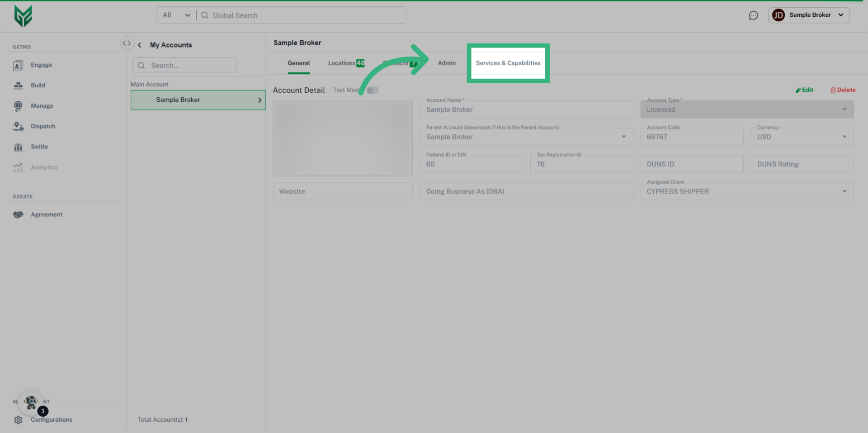Viewport: 868px width, 433px height.
Task: Switch to the Services & Capabilities tab
Action: [x=508, y=63]
